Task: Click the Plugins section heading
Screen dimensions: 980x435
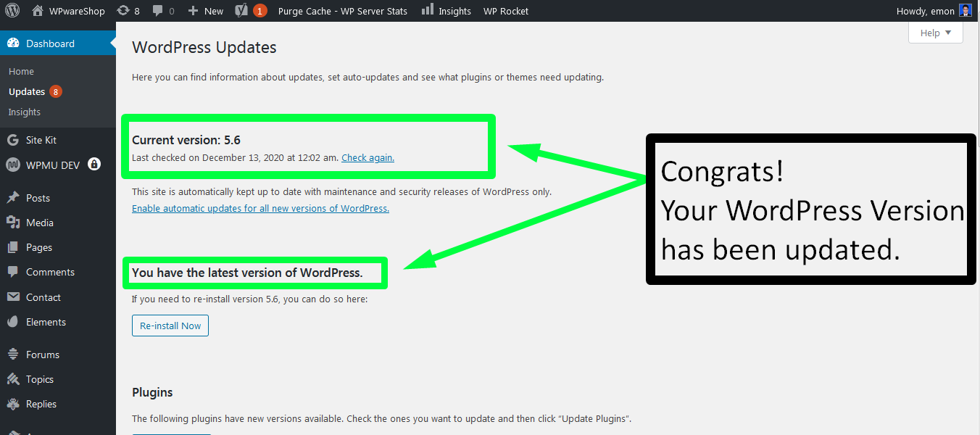Action: point(152,392)
